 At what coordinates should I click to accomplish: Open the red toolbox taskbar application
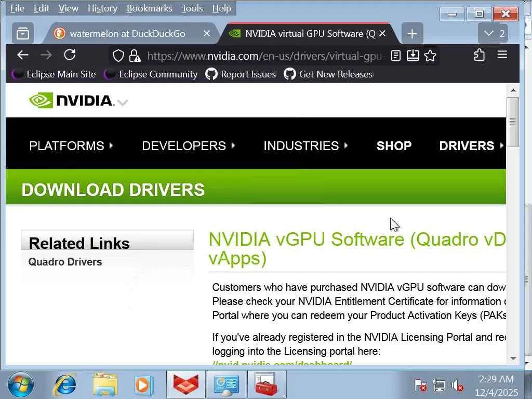tap(267, 385)
